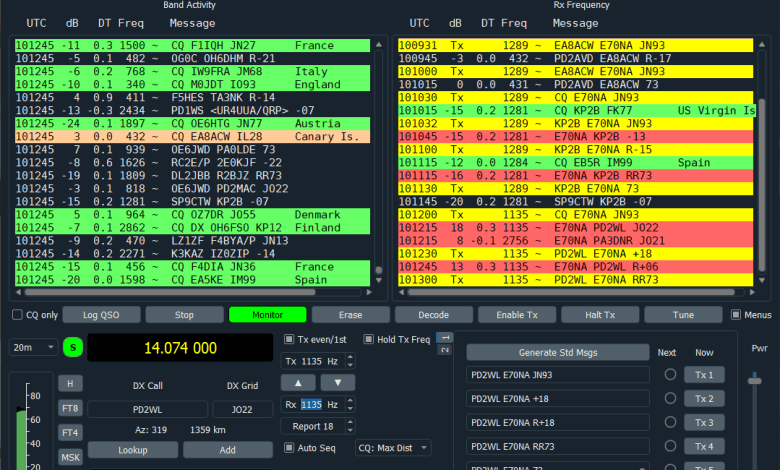Select tab 1 of the message panel

(445, 336)
